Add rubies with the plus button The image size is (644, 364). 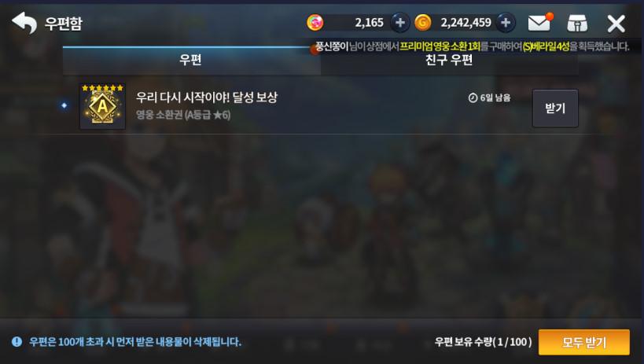(399, 23)
